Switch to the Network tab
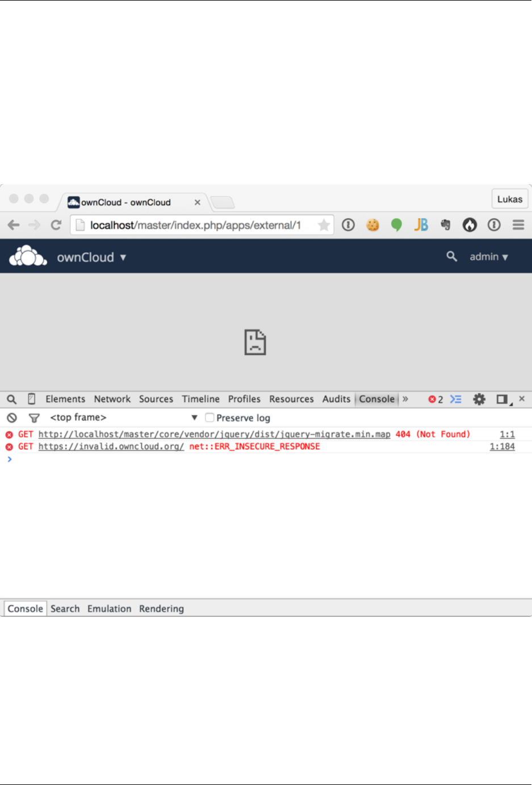Viewport: 532px width, 785px height. (112, 399)
